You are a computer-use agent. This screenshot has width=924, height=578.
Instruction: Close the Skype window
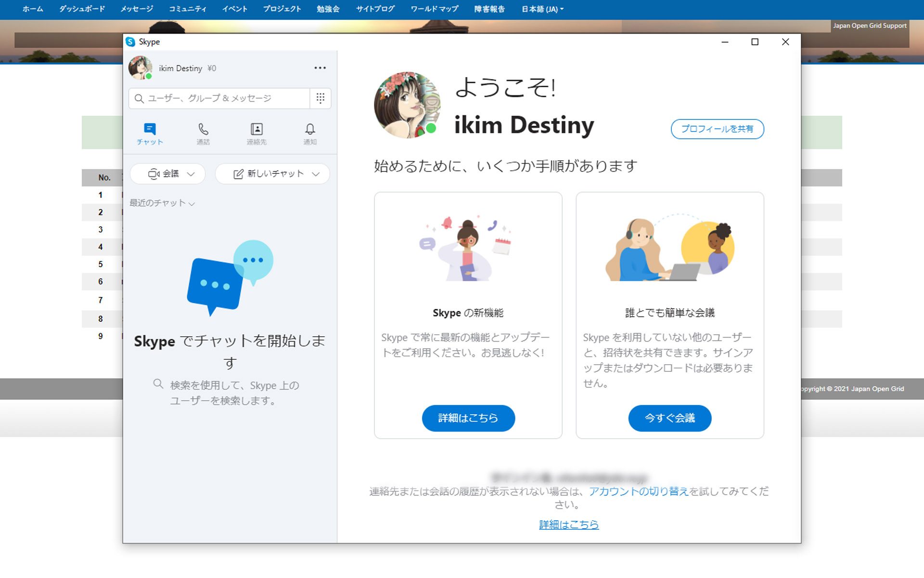pyautogui.click(x=785, y=42)
